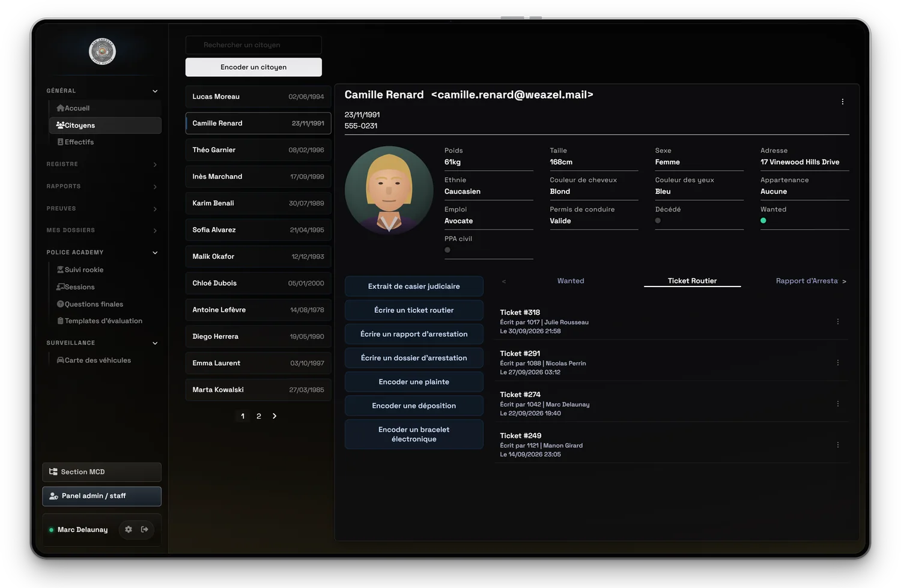Open options for Ticket #249
The width and height of the screenshot is (901, 588).
838,445
